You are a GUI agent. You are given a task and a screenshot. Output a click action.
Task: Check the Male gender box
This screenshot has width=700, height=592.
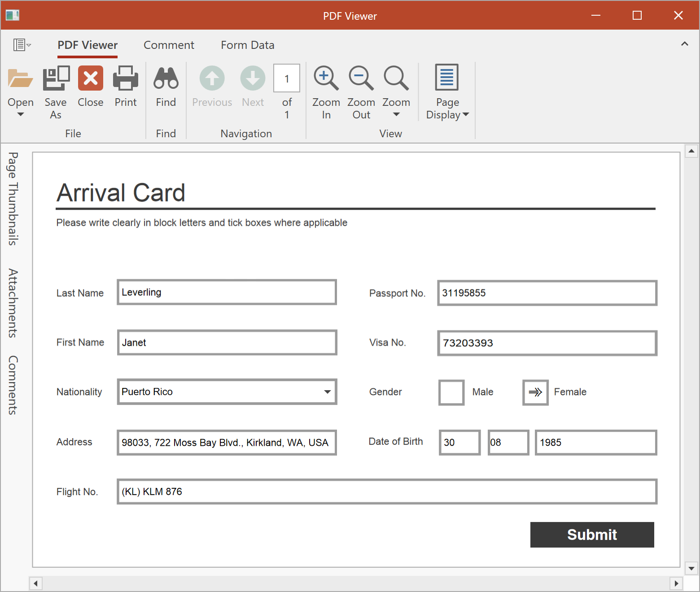pos(451,392)
